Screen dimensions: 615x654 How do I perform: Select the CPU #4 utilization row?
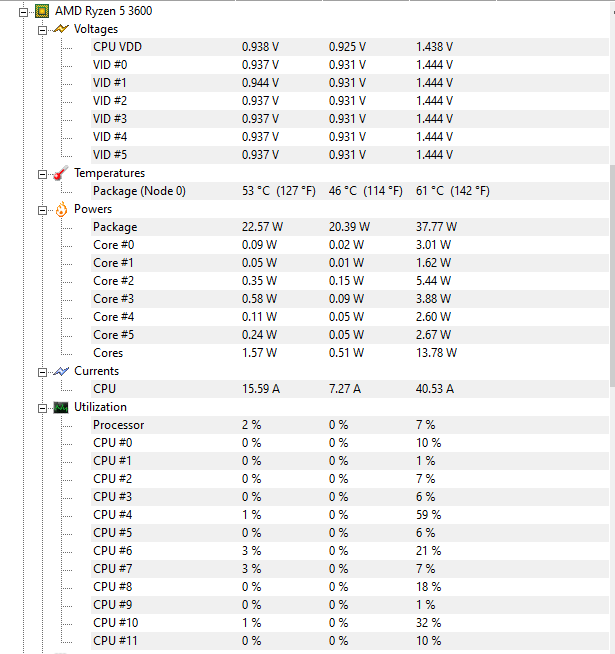350,515
